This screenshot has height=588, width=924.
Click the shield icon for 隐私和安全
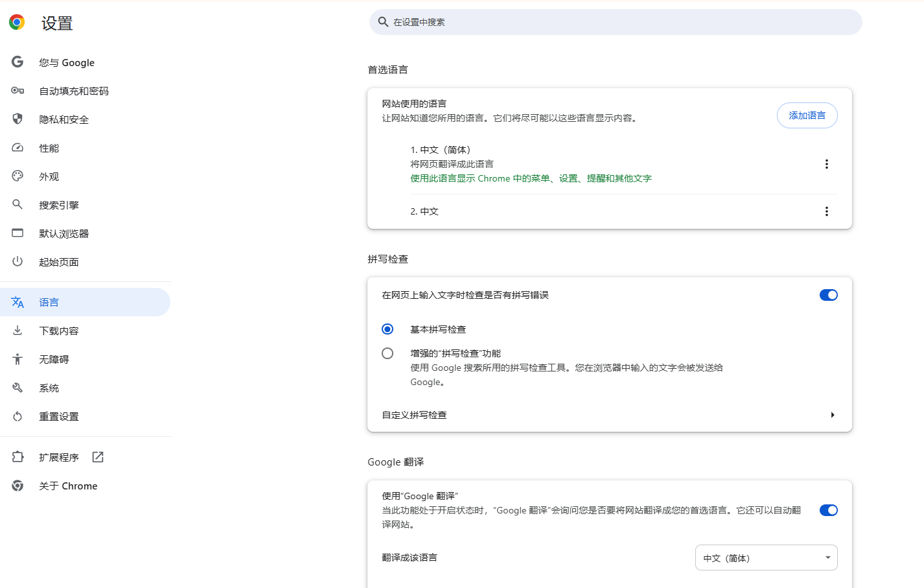pos(17,119)
